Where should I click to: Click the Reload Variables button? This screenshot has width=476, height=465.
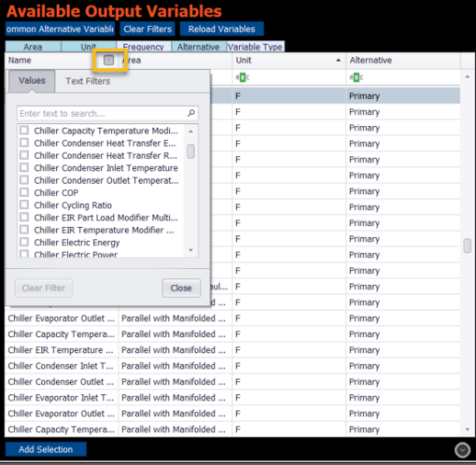click(x=221, y=29)
